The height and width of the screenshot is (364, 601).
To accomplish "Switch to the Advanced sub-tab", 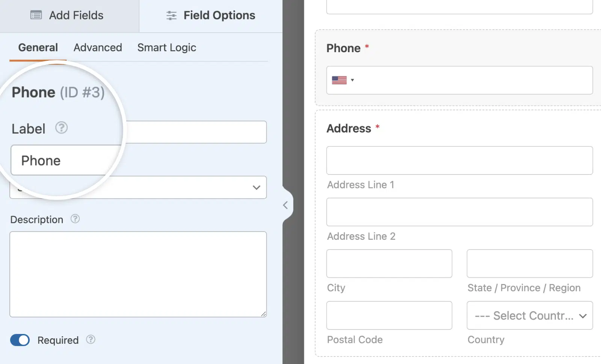I will click(x=98, y=48).
